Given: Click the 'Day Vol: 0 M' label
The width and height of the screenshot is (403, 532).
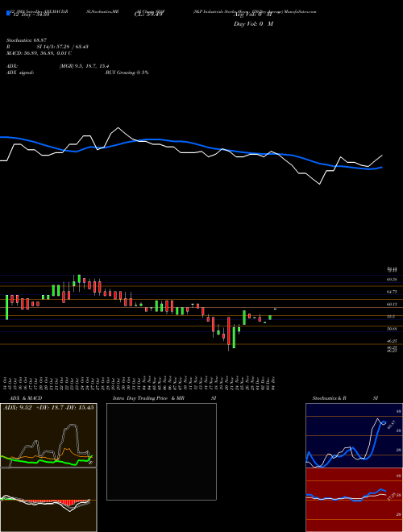Looking at the screenshot, I should coord(253,23).
